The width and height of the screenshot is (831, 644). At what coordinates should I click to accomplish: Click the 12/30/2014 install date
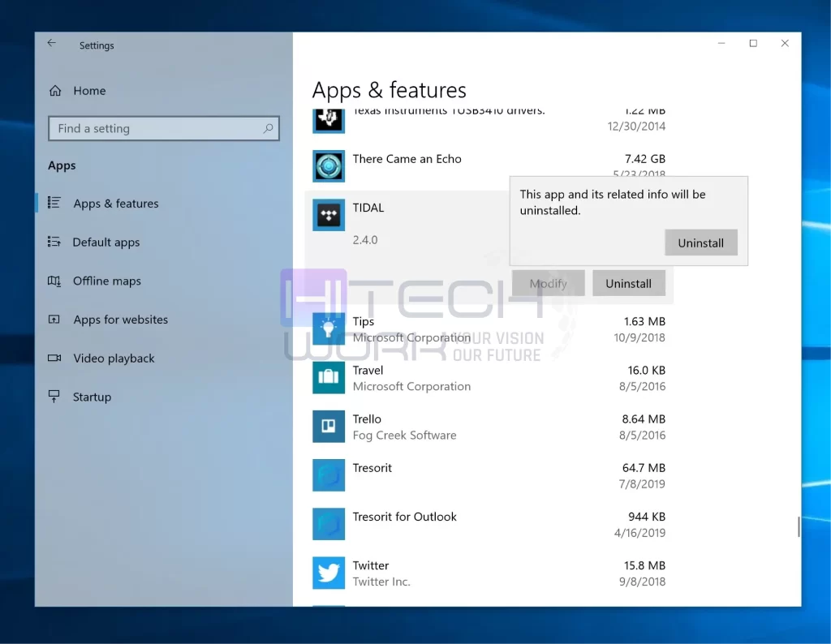pyautogui.click(x=636, y=126)
